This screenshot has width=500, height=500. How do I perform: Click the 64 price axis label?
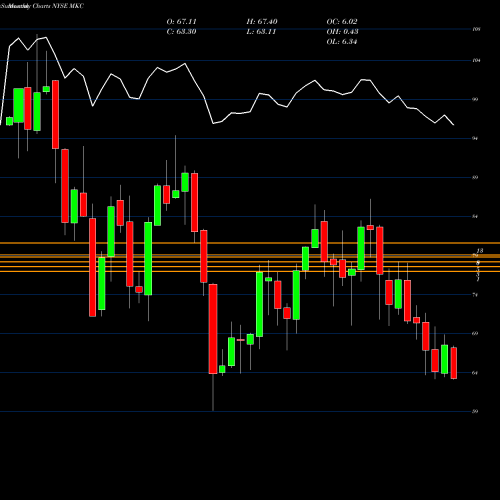475,373
